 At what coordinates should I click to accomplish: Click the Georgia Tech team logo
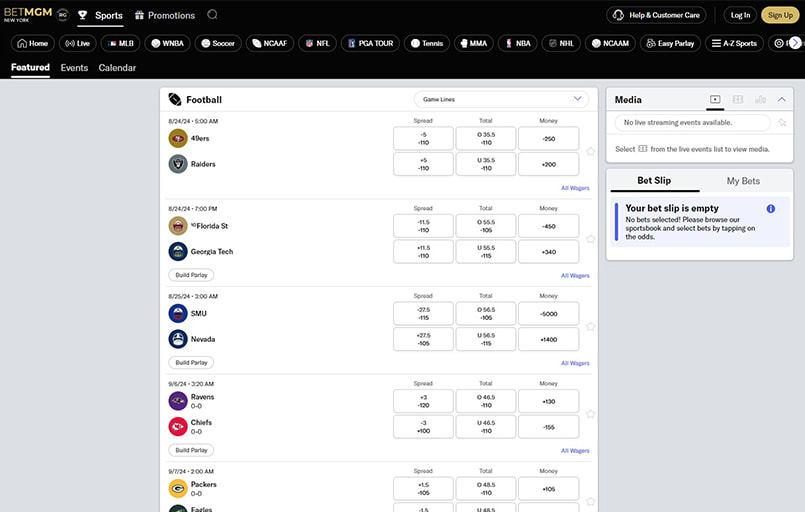pyautogui.click(x=178, y=252)
